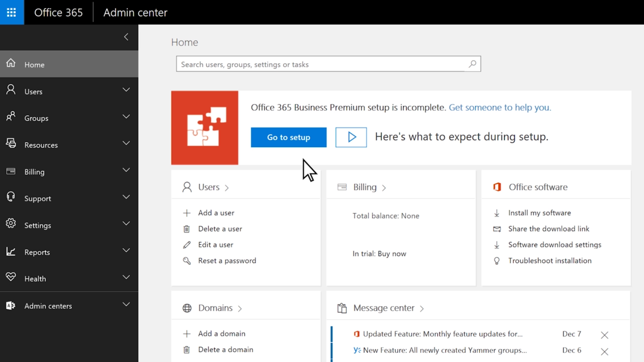Dismiss the Dec 7 Updated Feature message

pyautogui.click(x=604, y=335)
